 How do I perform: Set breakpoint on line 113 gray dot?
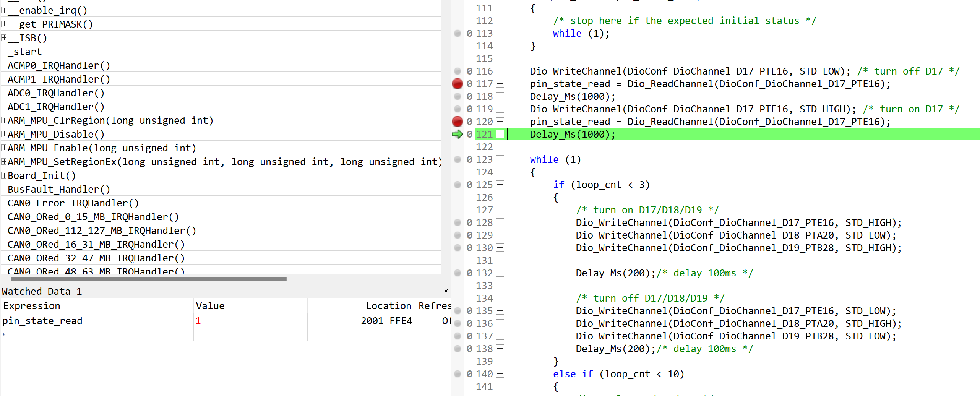click(x=457, y=33)
